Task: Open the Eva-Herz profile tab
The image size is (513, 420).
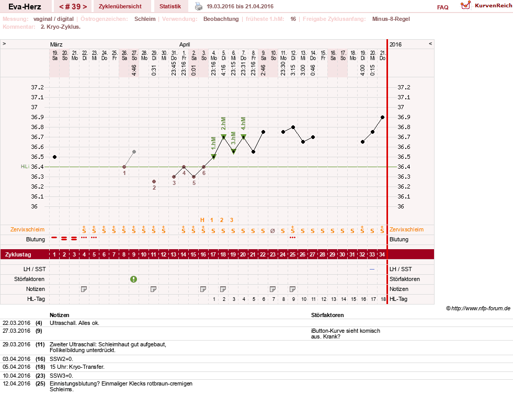Action: pyautogui.click(x=25, y=7)
